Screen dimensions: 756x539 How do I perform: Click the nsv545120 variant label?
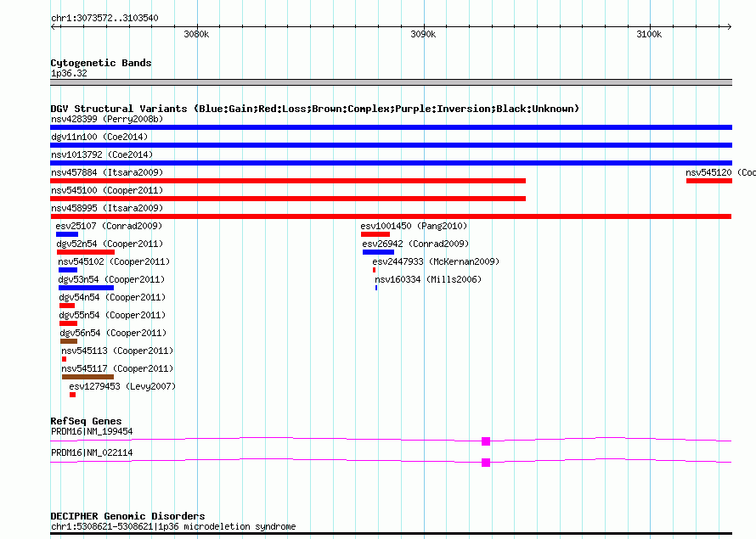pyautogui.click(x=720, y=172)
